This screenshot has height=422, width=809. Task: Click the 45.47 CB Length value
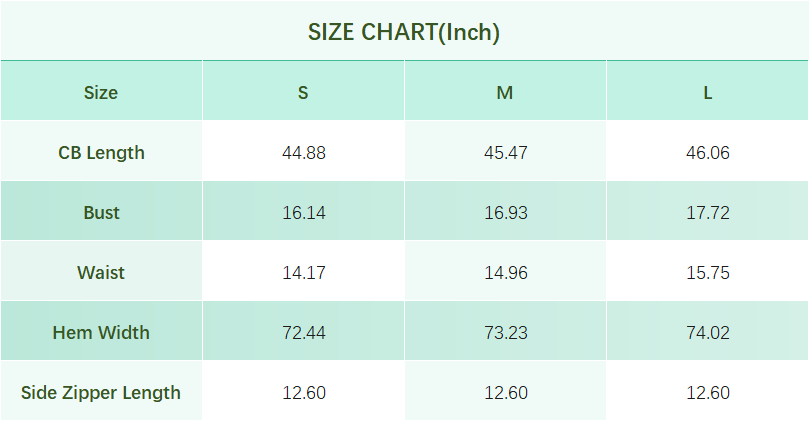(506, 153)
